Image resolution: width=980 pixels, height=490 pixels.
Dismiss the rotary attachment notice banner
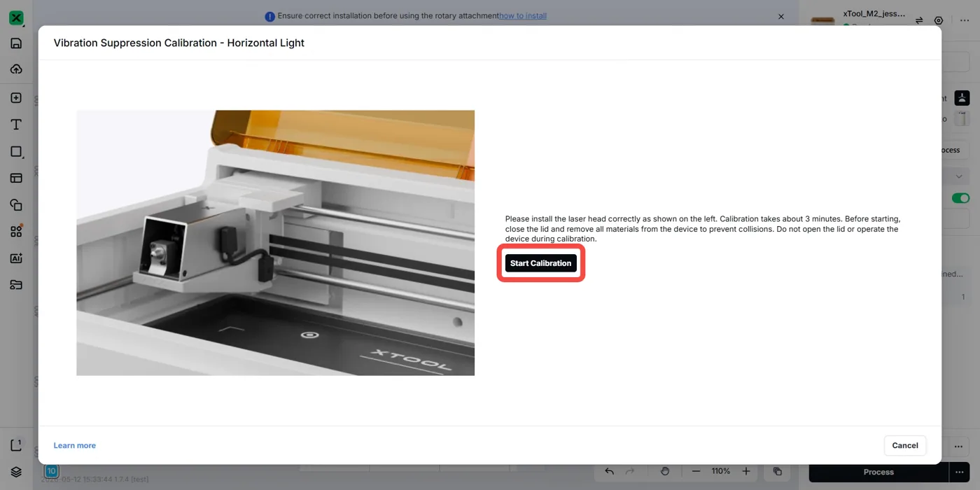tap(781, 16)
